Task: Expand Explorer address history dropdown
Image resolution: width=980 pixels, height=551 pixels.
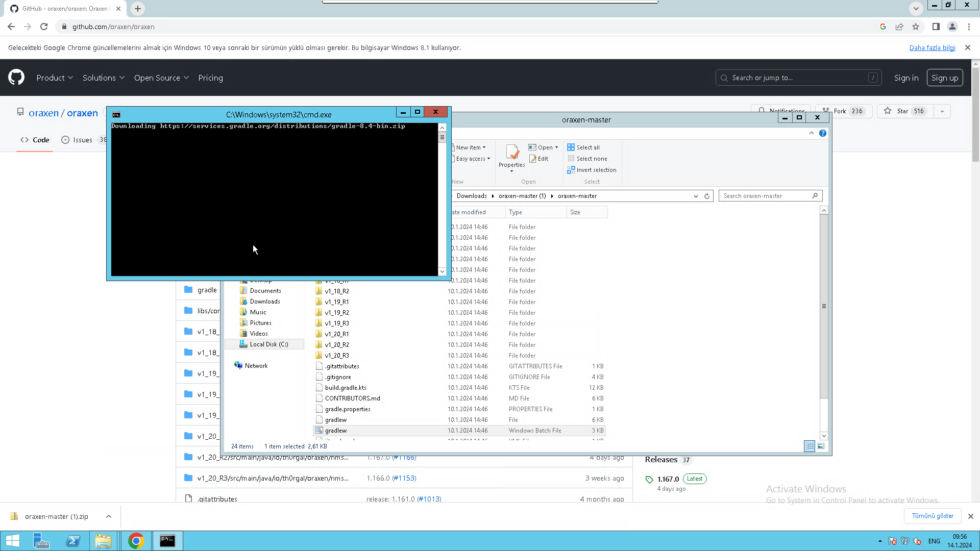Action: 696,196
